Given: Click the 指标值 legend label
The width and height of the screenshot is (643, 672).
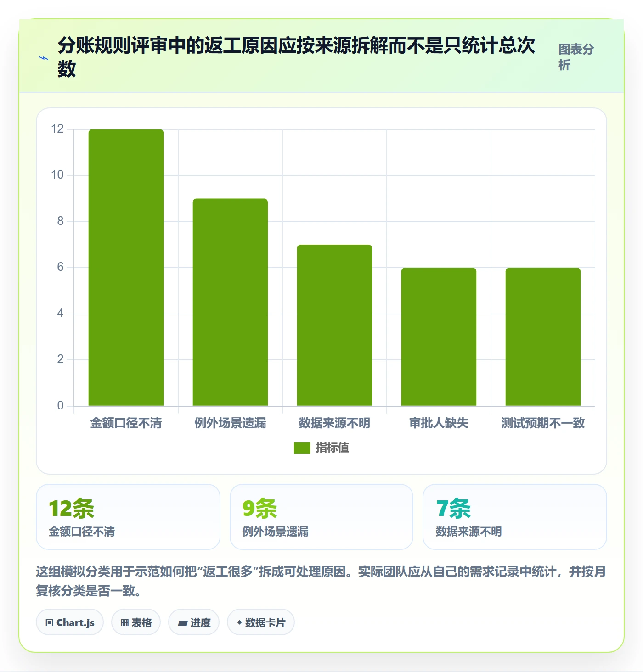Looking at the screenshot, I should [333, 448].
